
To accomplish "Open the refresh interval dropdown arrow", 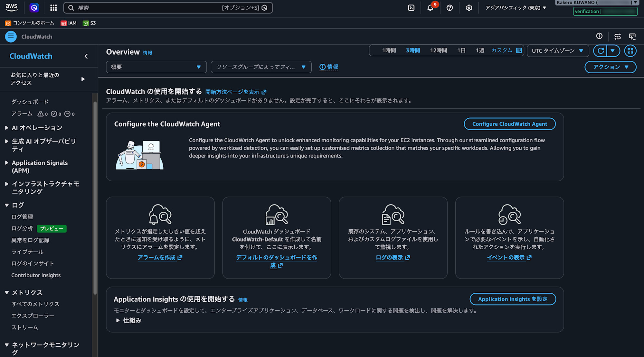I will pos(613,51).
